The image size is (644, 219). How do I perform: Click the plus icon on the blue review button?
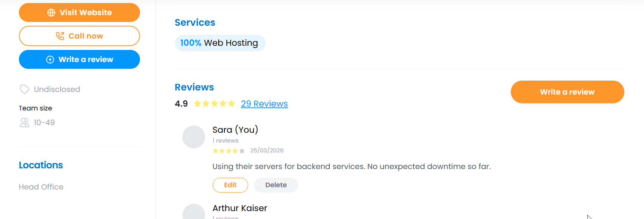[50, 60]
